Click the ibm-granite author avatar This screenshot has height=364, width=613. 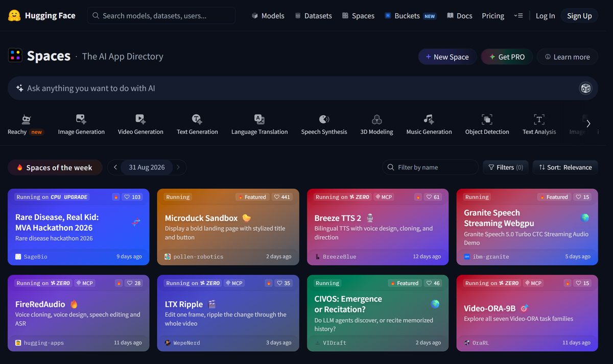point(467,257)
